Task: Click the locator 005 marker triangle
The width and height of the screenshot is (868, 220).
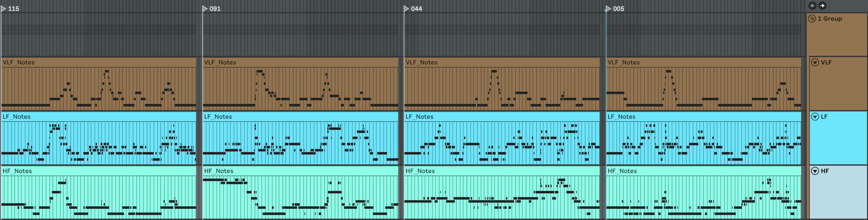Action: coord(608,9)
